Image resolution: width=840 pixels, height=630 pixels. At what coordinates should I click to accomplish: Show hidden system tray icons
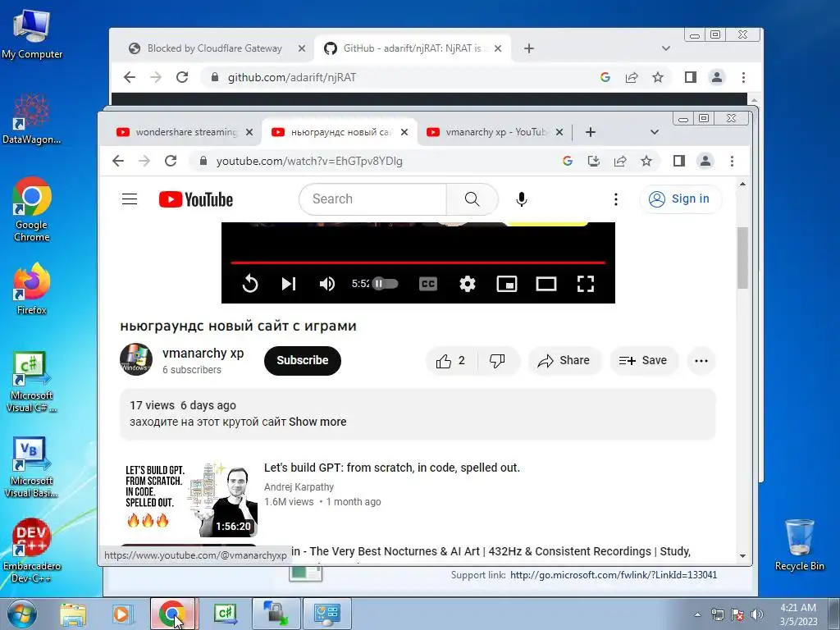tap(697, 614)
